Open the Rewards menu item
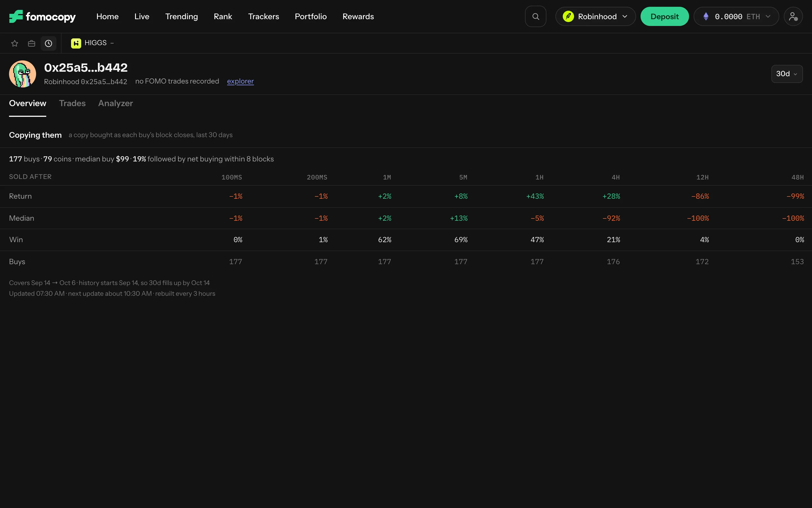812x508 pixels. (x=358, y=16)
